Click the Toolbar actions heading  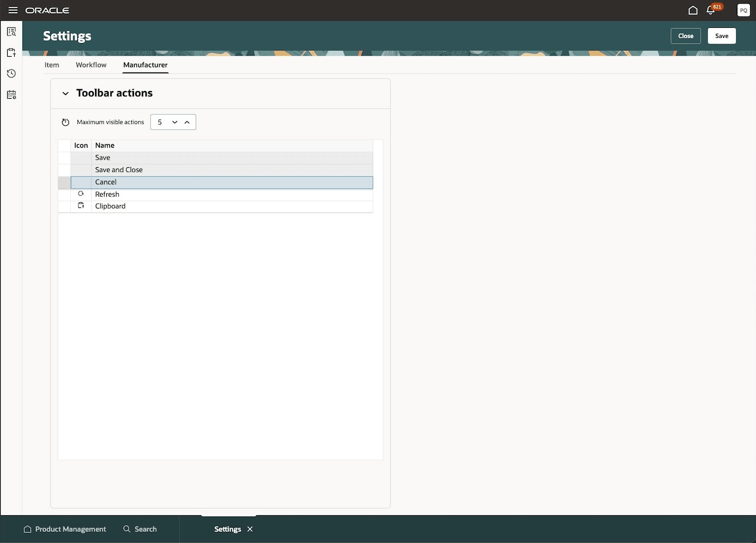(x=115, y=93)
